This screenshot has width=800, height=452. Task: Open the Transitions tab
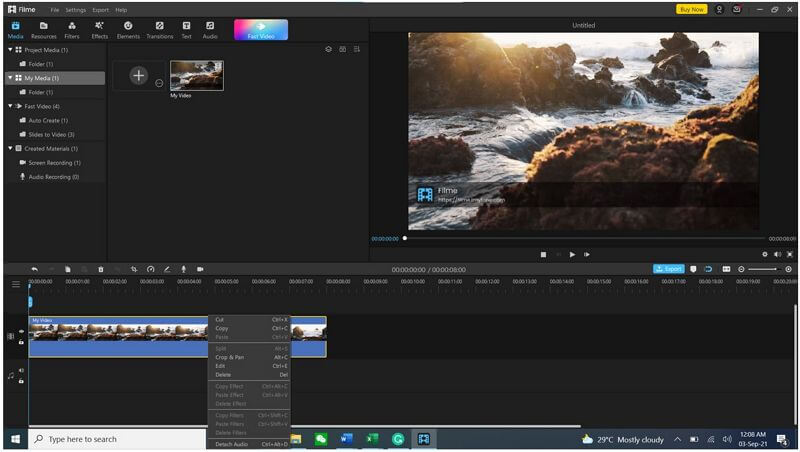point(160,30)
